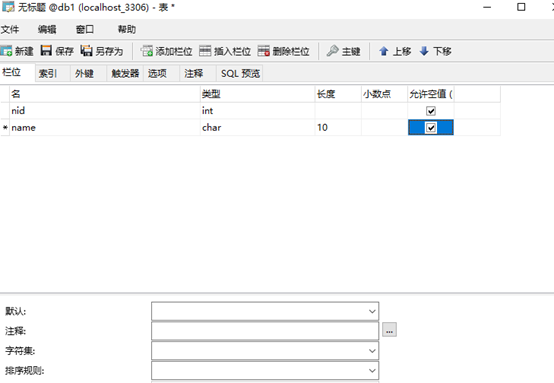Screen dimensions: 554x383
Task: Click the length cell showing 10
Action: [x=338, y=128]
